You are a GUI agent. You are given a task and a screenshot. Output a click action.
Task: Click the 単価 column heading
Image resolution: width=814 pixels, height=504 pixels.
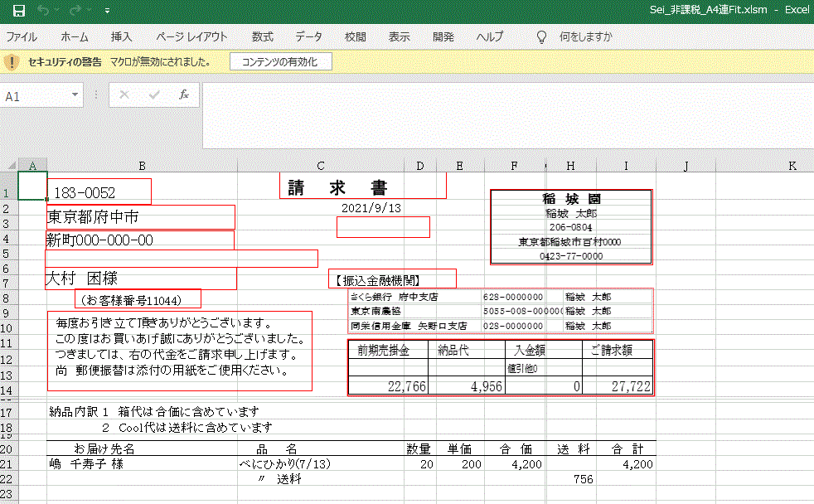pos(459,449)
